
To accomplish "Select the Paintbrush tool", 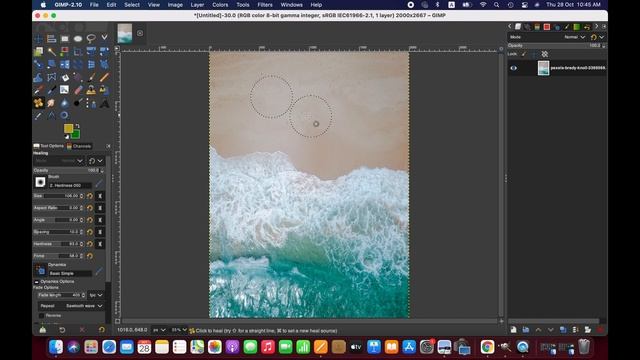I will (x=91, y=78).
